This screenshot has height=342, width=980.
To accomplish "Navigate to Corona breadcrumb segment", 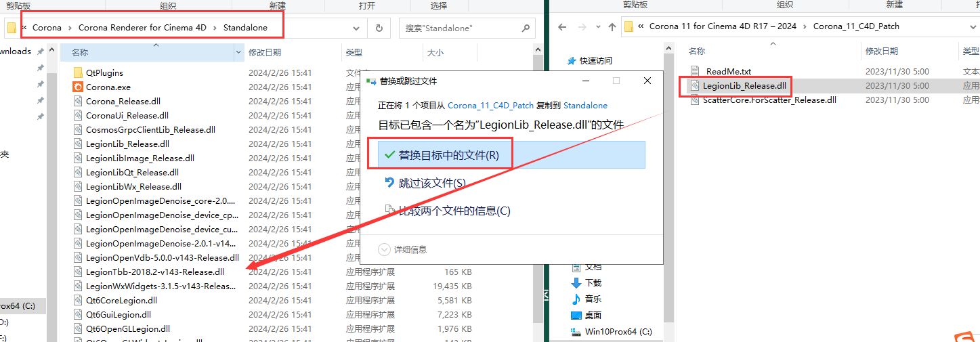I will 47,28.
